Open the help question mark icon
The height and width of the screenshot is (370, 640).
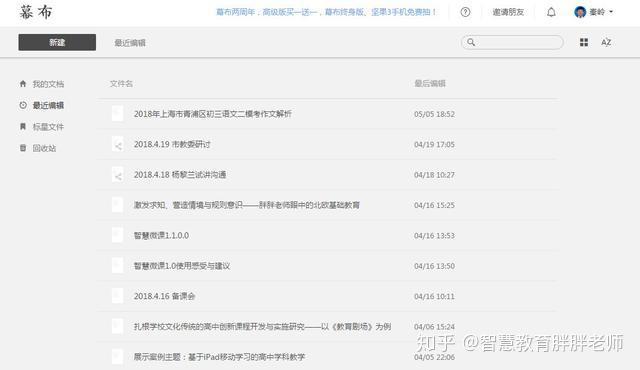tap(465, 12)
